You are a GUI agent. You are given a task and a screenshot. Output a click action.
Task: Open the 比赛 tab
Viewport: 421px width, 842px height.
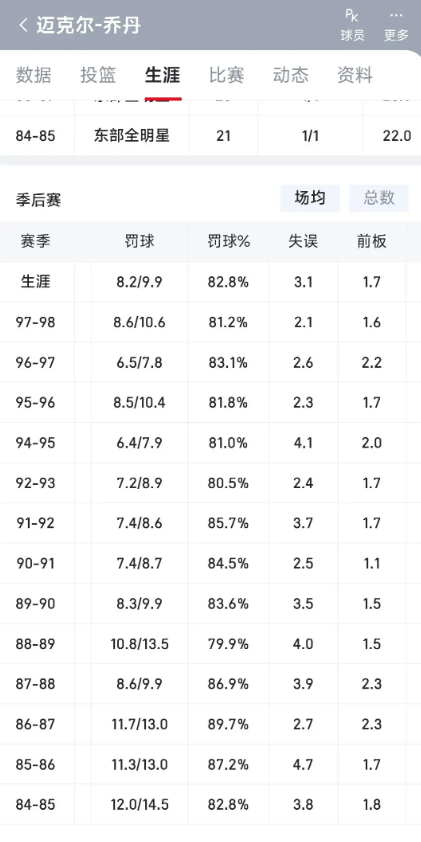click(x=227, y=75)
